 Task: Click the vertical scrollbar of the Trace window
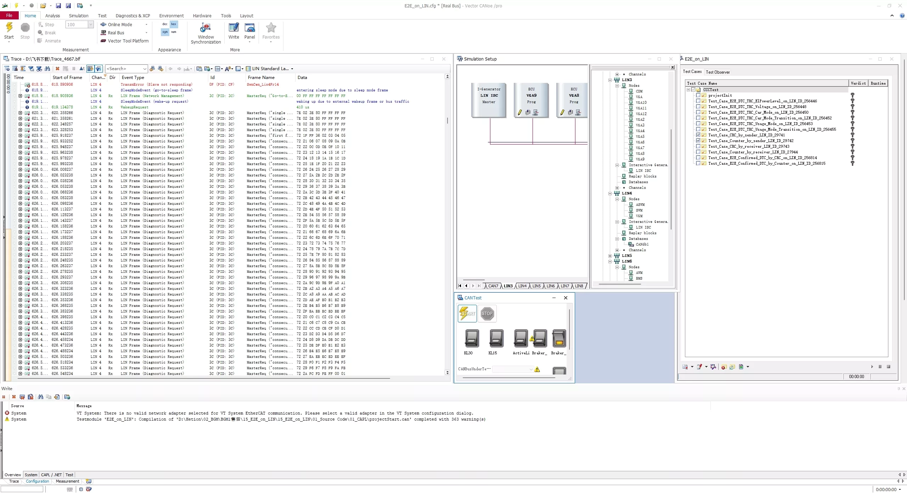447,226
